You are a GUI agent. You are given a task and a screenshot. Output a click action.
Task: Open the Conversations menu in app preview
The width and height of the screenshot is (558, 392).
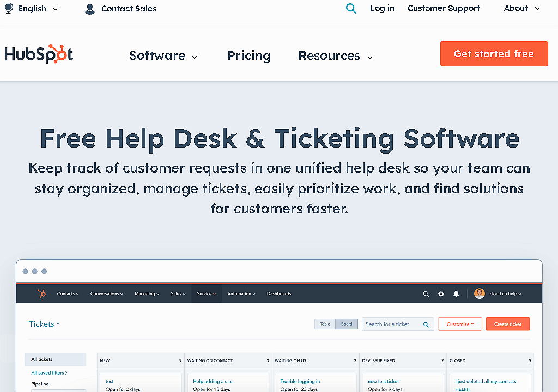106,294
